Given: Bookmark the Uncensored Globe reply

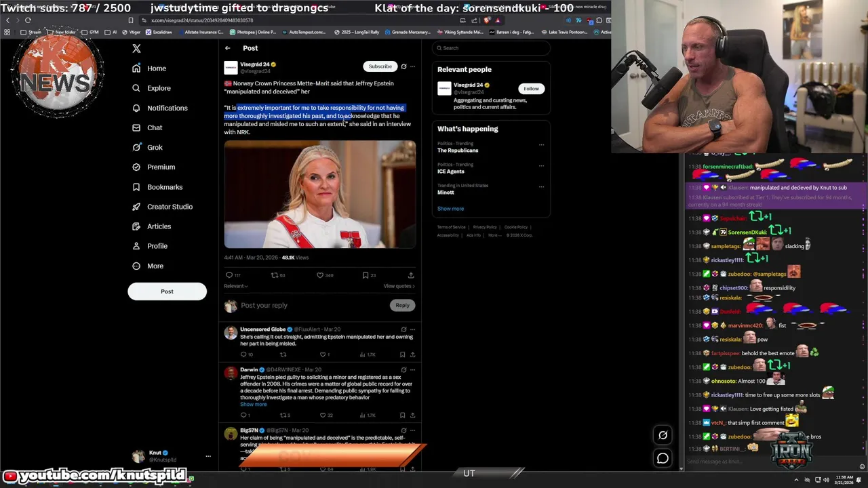Looking at the screenshot, I should (402, 354).
